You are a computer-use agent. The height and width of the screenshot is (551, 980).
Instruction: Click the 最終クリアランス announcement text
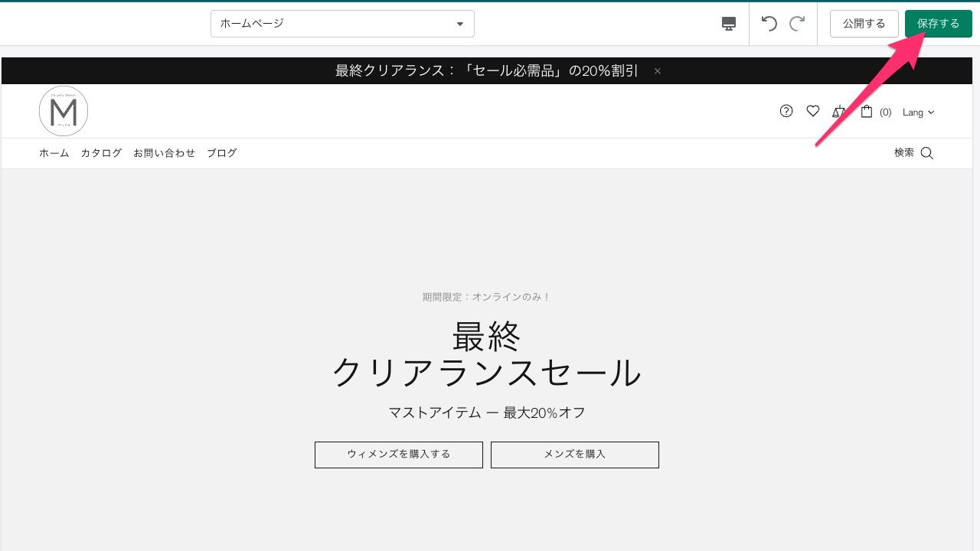pyautogui.click(x=487, y=71)
